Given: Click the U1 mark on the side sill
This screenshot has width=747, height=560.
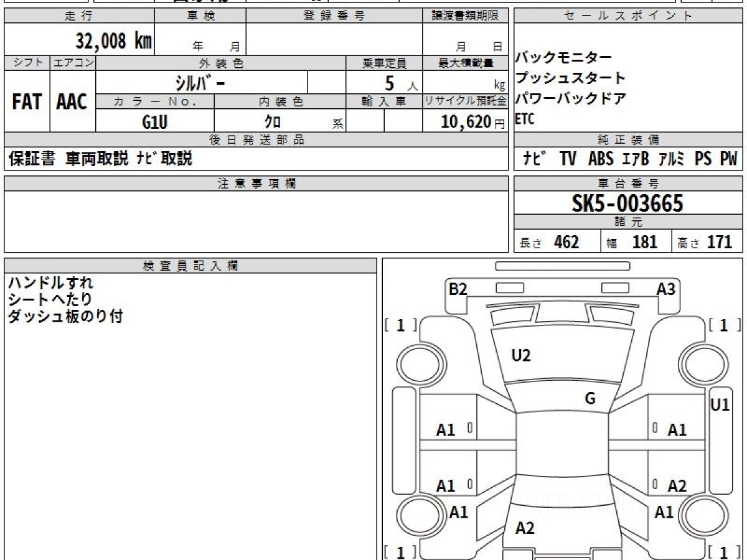Looking at the screenshot, I should click(x=720, y=405).
